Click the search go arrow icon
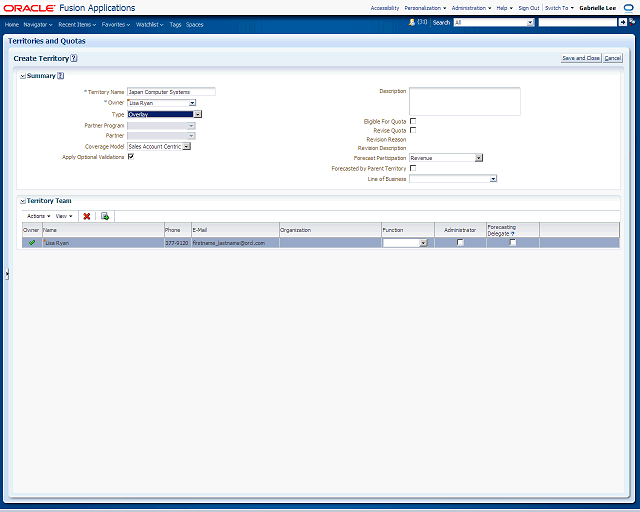Screen dimensions: 640x512 [622, 22]
